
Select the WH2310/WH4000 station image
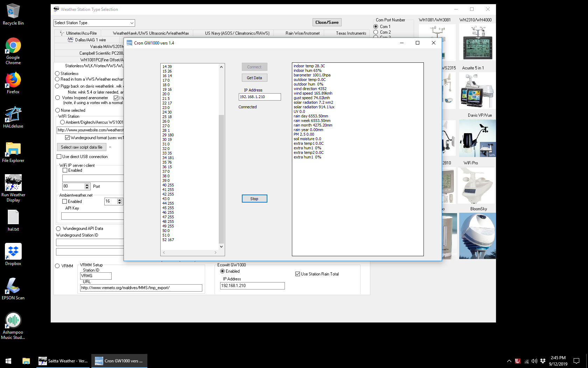tap(477, 43)
